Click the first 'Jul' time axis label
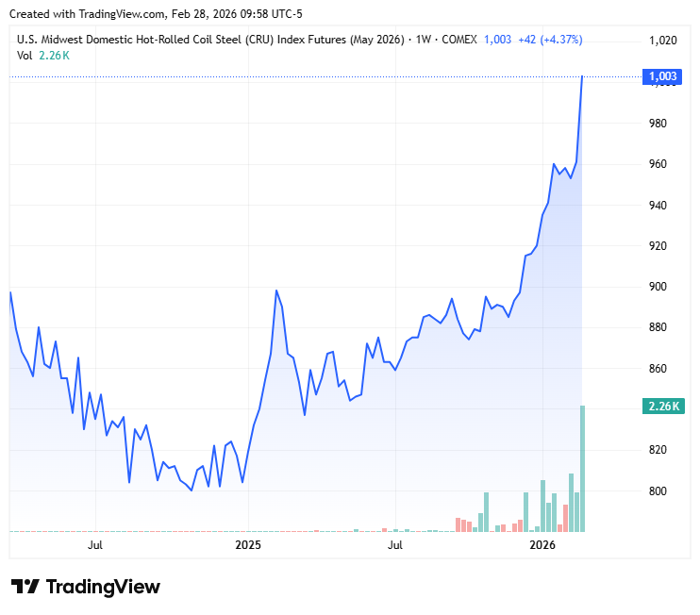 [x=95, y=545]
